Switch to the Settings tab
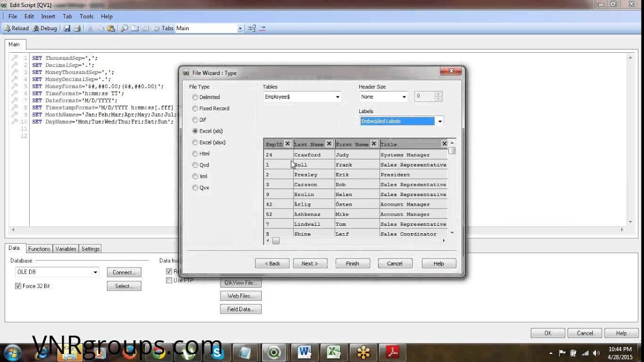Screen dimensions: 644x362 pyautogui.click(x=91, y=249)
